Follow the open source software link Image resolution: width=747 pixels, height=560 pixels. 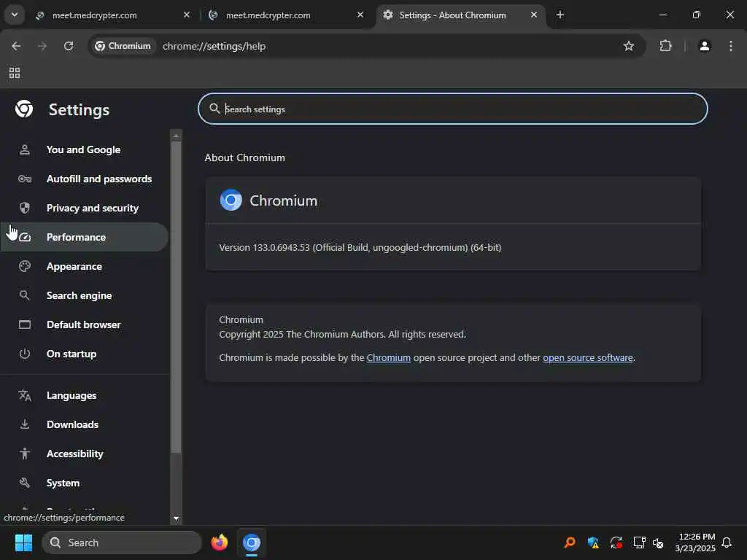click(588, 357)
